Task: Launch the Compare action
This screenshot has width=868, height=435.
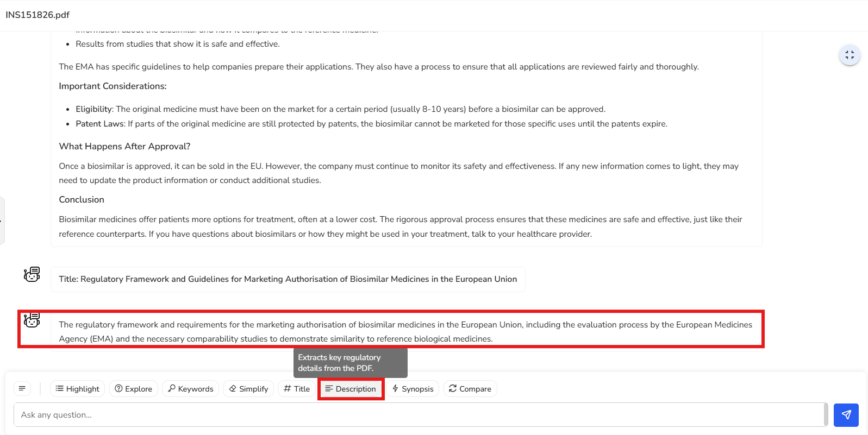Action: (470, 389)
